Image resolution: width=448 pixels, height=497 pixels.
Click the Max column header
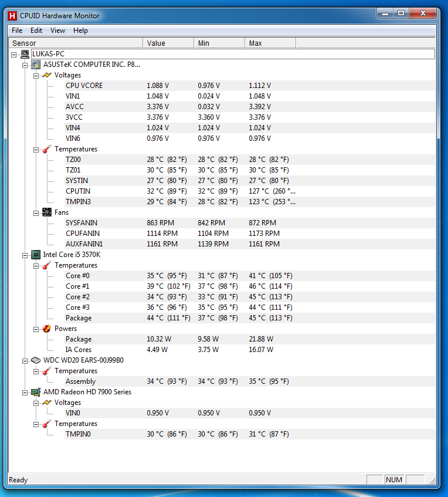tap(270, 43)
